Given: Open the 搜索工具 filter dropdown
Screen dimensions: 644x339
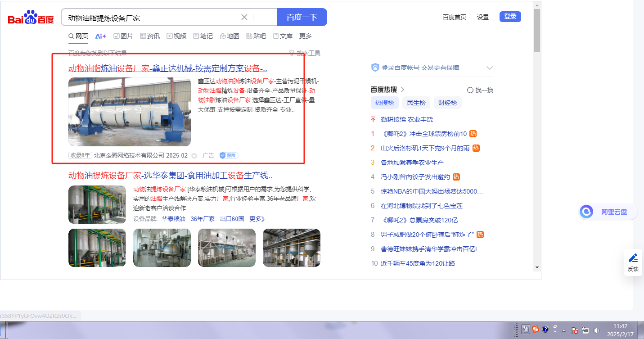Looking at the screenshot, I should coord(305,53).
